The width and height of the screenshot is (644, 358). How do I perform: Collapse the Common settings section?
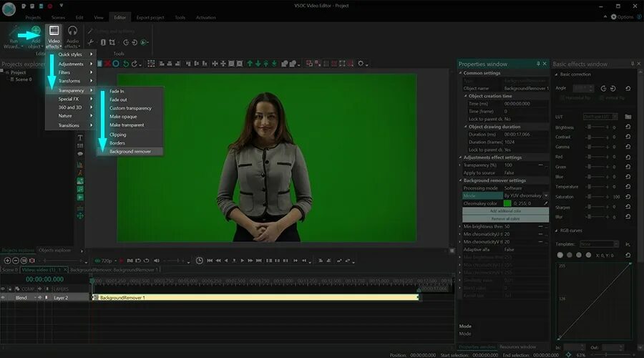(460, 73)
